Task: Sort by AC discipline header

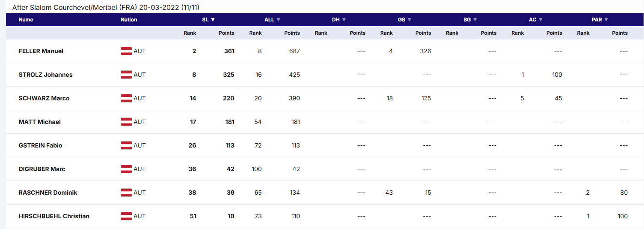Action: coord(535,20)
